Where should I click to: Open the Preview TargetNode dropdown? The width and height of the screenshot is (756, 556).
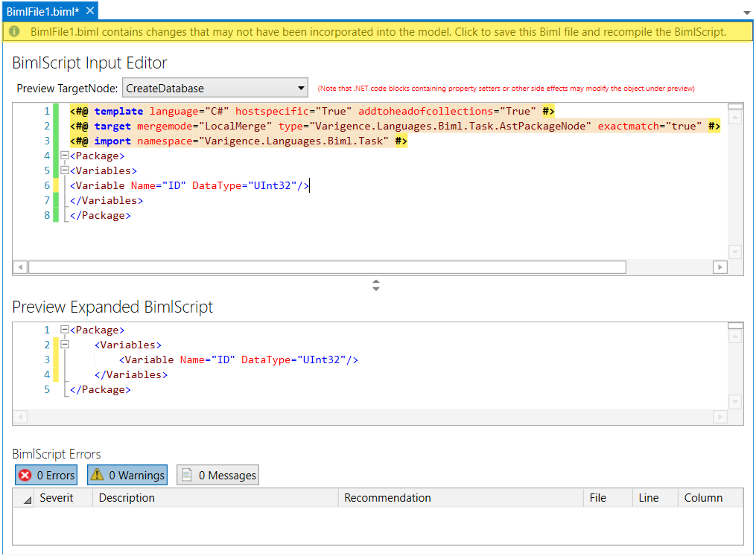[x=302, y=87]
